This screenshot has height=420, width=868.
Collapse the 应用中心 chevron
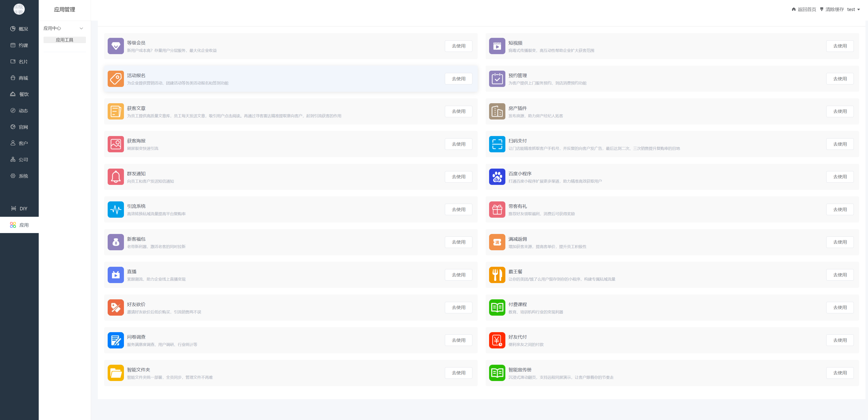(x=81, y=28)
